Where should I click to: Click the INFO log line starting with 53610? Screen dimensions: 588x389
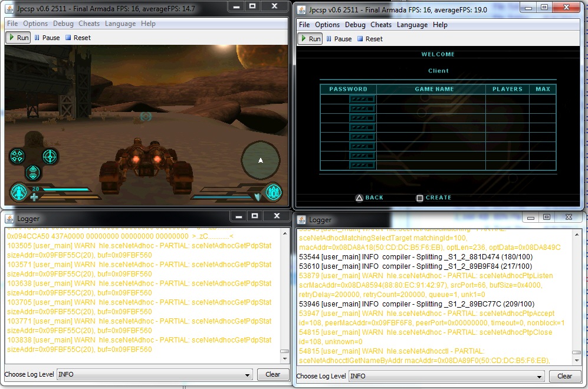coord(416,266)
